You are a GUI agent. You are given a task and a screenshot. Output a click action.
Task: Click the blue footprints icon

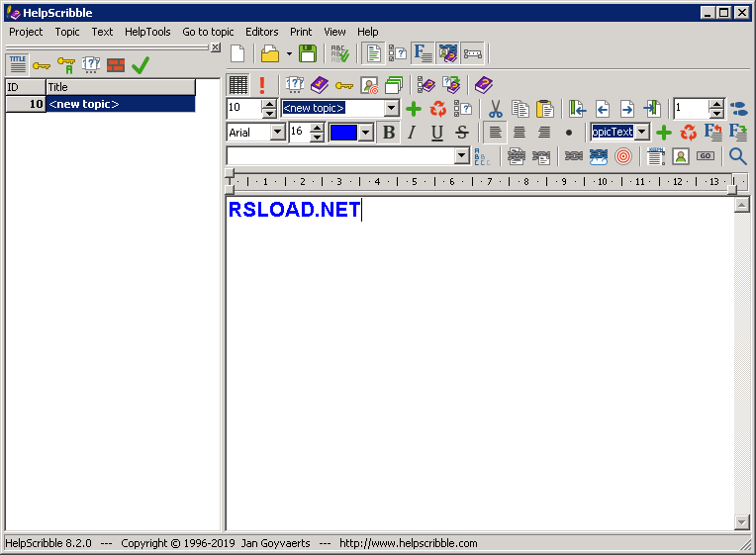(x=738, y=109)
